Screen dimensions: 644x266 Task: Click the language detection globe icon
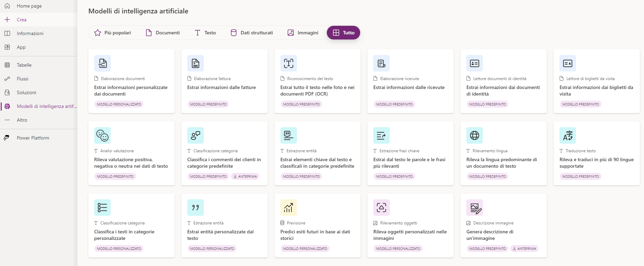click(475, 135)
